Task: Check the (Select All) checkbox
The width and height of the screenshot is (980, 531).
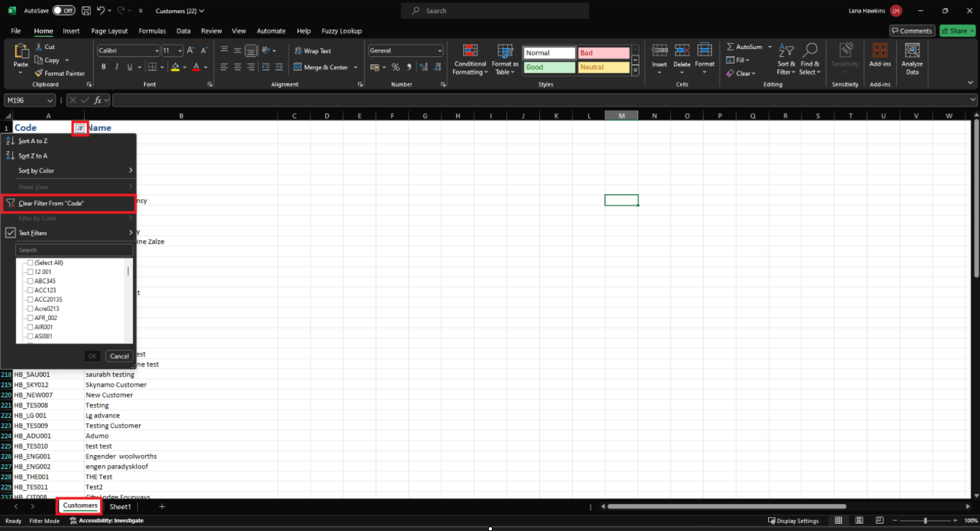Action: coord(30,263)
